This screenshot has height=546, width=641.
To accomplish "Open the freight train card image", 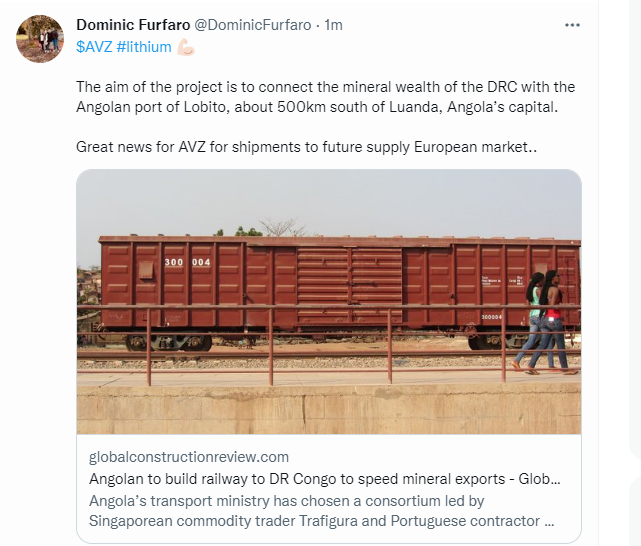I will pos(329,302).
